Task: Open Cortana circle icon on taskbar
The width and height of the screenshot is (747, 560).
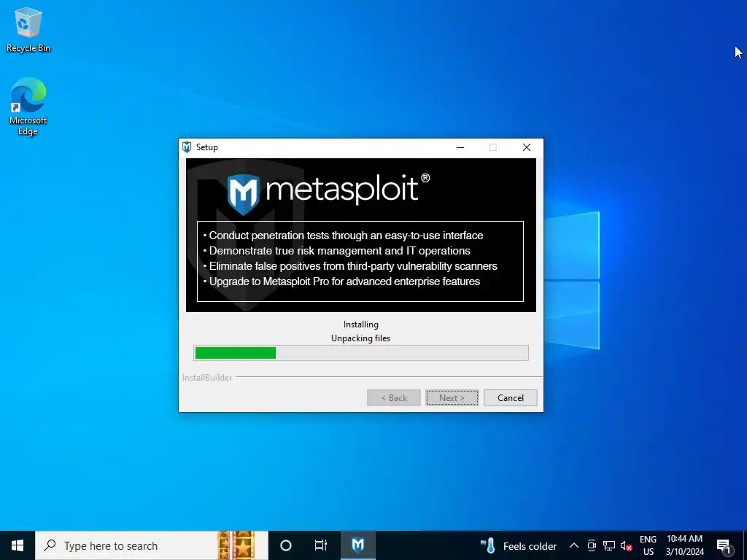Action: click(x=286, y=545)
